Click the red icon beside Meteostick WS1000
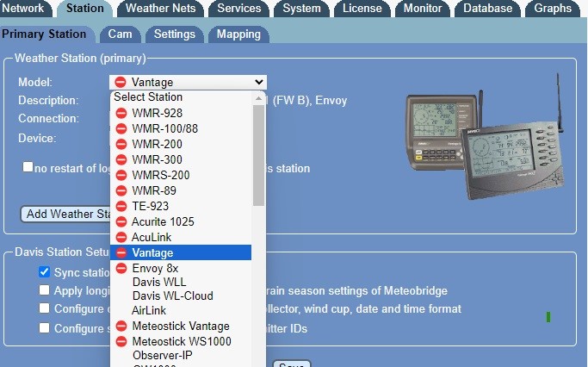Viewport: 588px width, 367px height. pos(121,341)
